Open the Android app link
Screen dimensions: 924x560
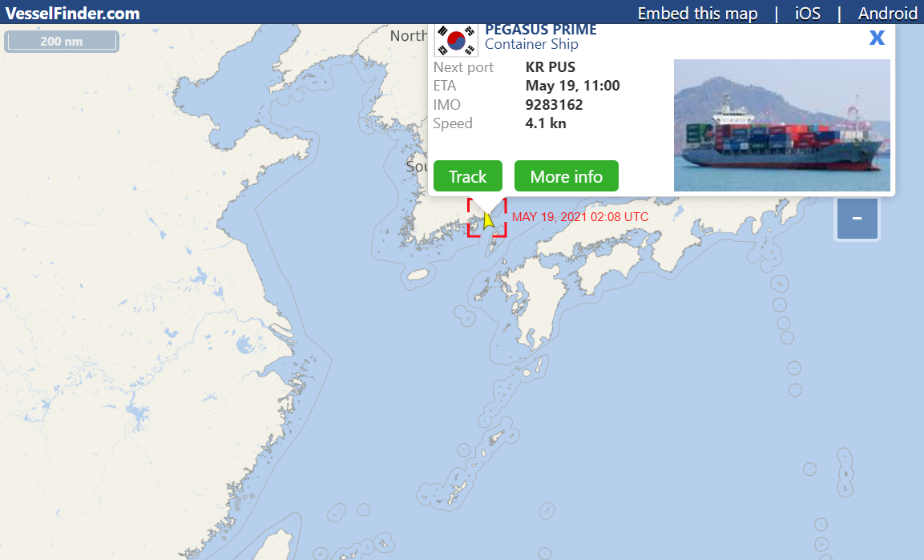point(887,13)
